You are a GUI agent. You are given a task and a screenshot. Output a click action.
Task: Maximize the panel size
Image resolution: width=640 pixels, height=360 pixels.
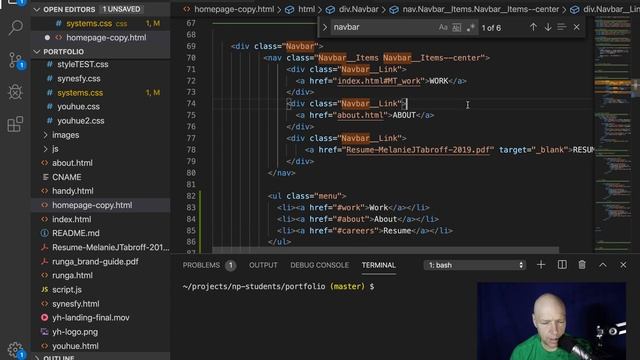tap(603, 265)
